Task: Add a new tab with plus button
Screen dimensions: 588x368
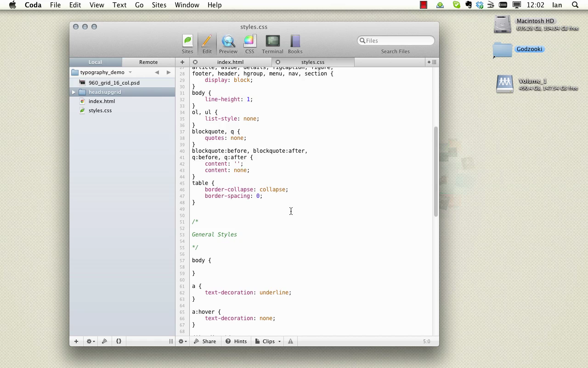Action: tap(182, 62)
